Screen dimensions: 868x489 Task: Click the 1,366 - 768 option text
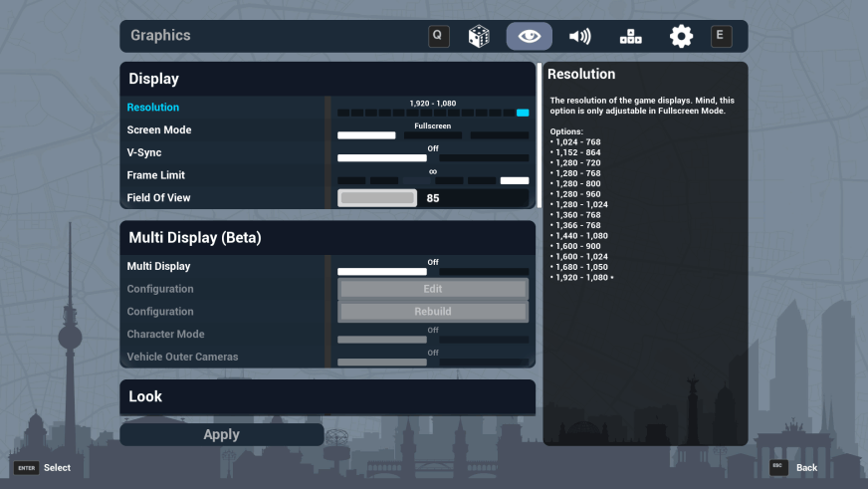(x=578, y=225)
